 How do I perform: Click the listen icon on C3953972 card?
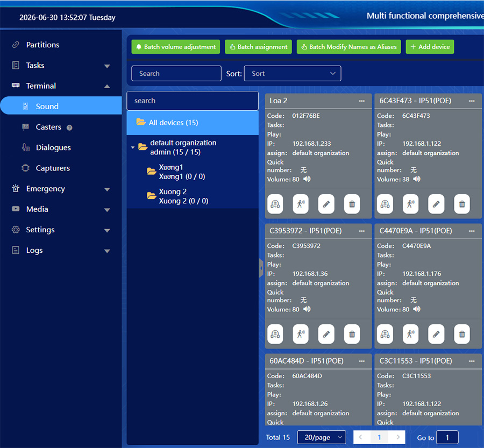pos(275,334)
